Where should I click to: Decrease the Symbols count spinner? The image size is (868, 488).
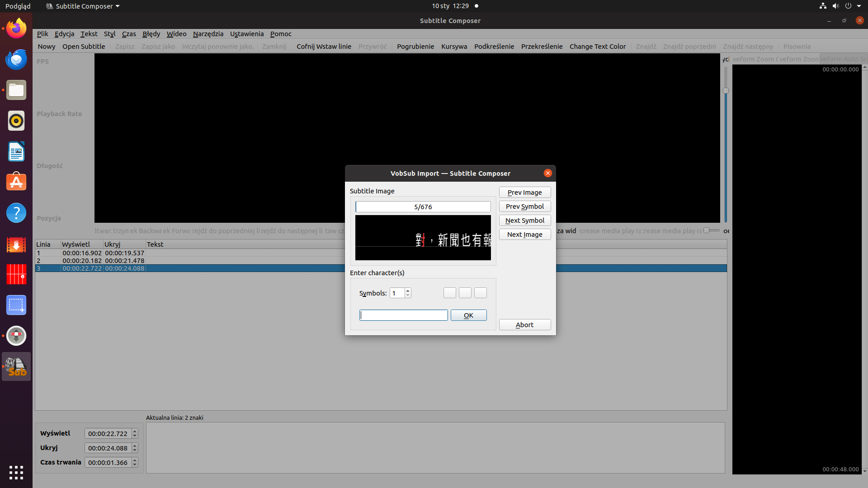tap(408, 296)
